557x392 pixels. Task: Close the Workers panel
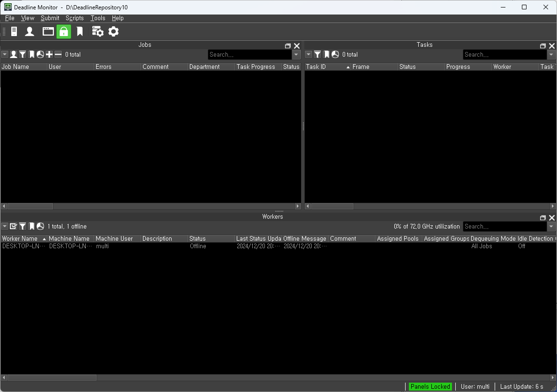[552, 218]
